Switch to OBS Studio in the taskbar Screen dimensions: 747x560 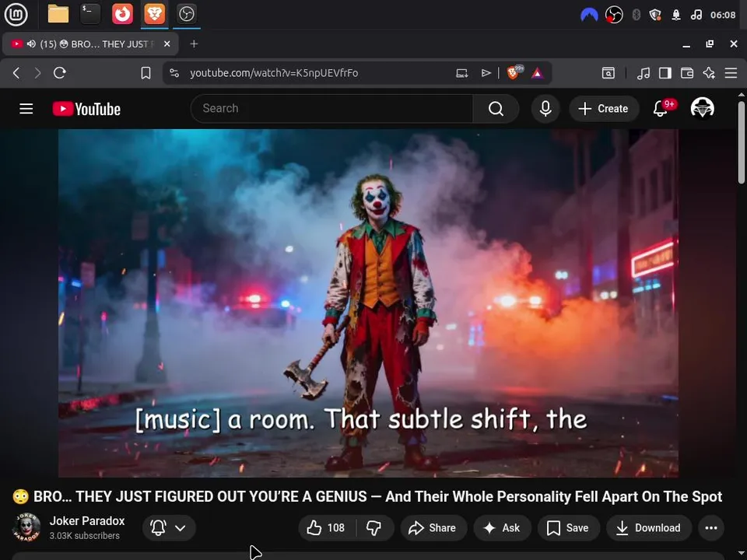point(186,14)
